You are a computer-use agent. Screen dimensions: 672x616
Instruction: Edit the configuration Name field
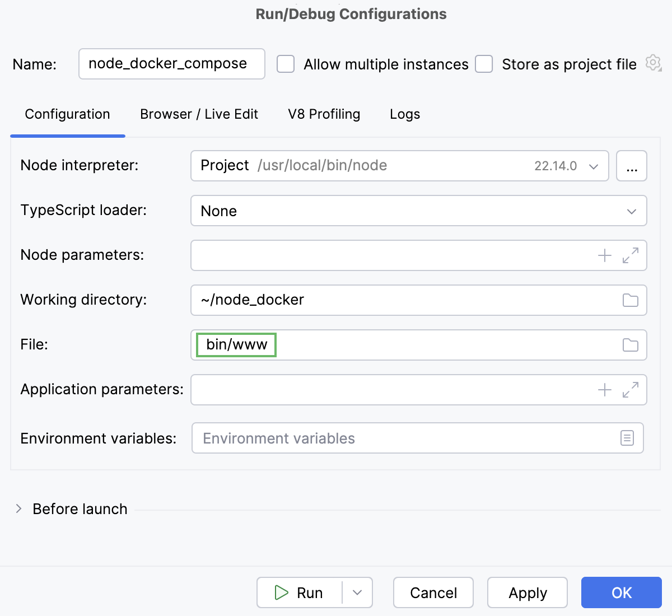[x=171, y=64]
